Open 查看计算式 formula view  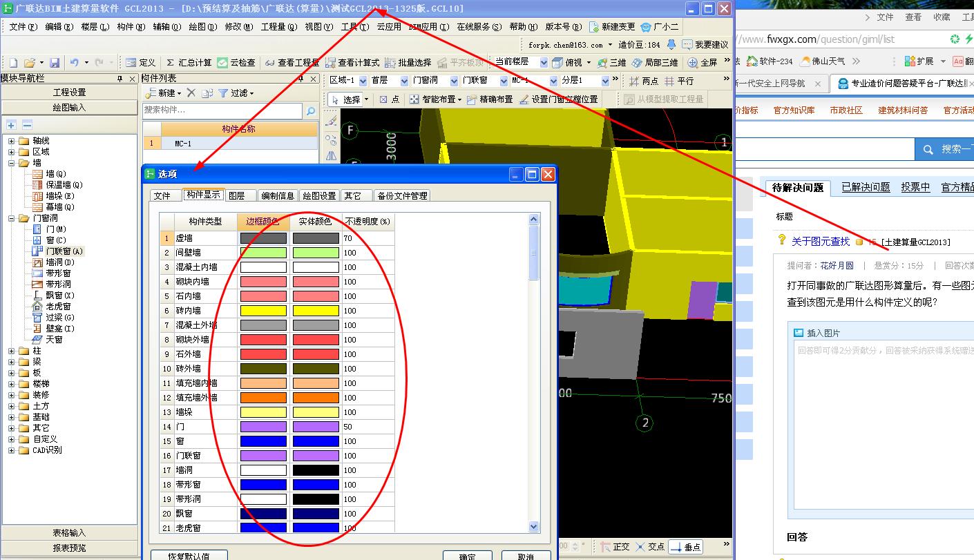click(352, 63)
